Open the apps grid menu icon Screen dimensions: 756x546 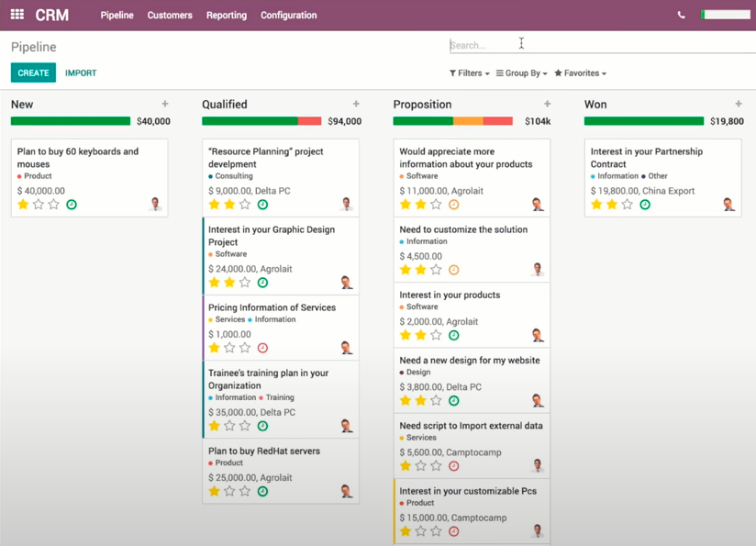click(17, 15)
